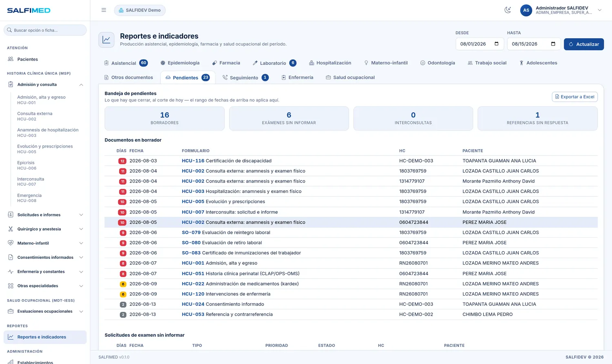
Task: Expand Solicitudes e informes section
Action: click(x=45, y=215)
